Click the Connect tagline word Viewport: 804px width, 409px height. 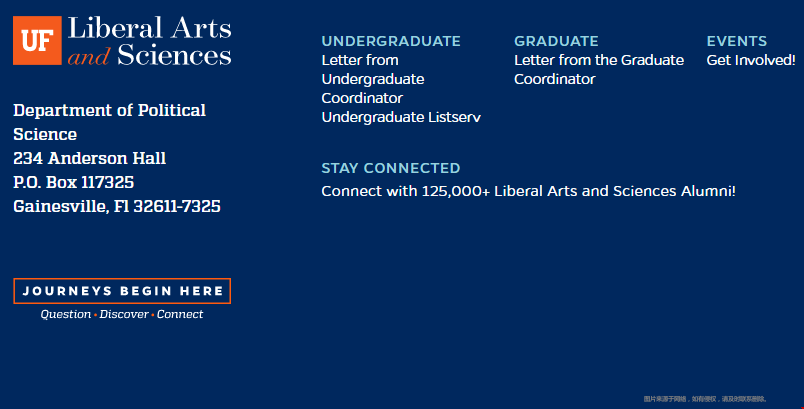coord(180,315)
